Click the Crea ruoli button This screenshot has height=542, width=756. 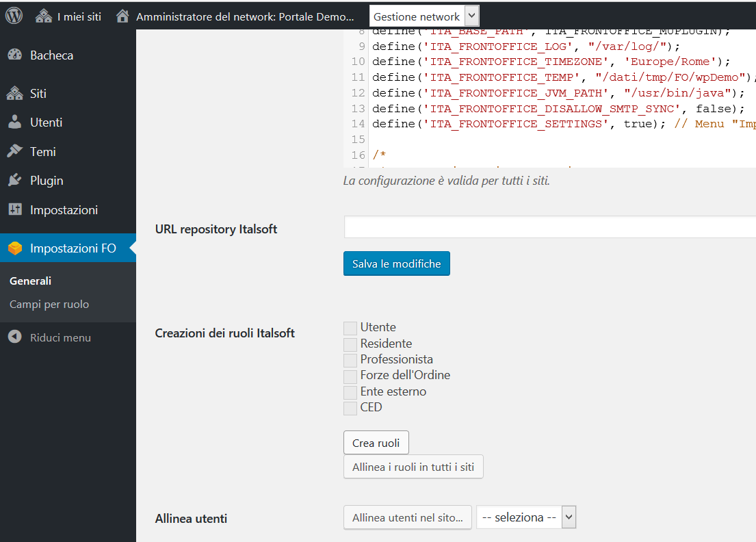pyautogui.click(x=376, y=443)
